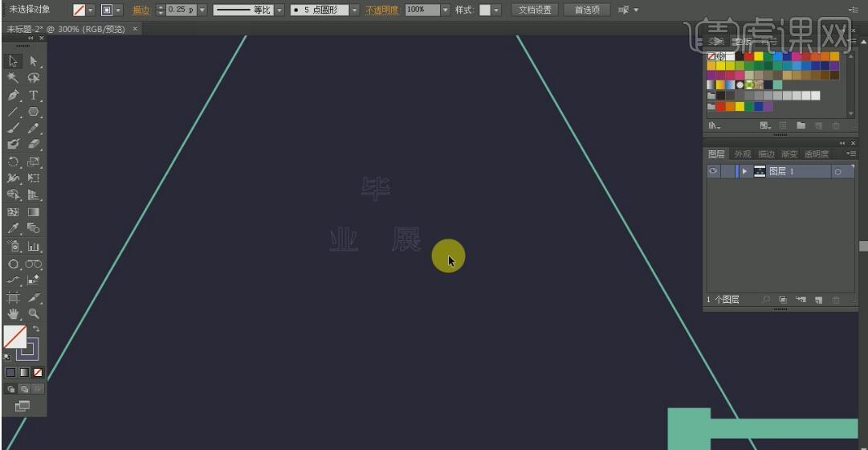The height and width of the screenshot is (450, 868).
Task: Switch to the 外观 panel tab
Action: [x=742, y=153]
